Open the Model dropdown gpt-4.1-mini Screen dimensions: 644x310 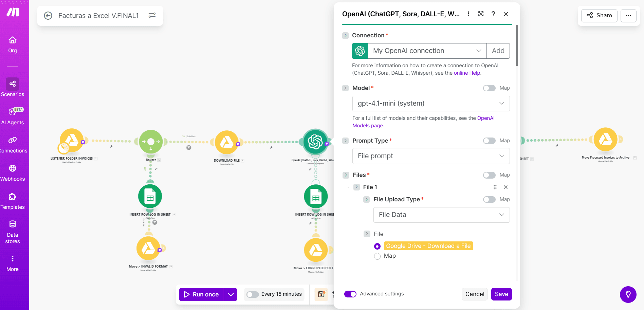430,104
